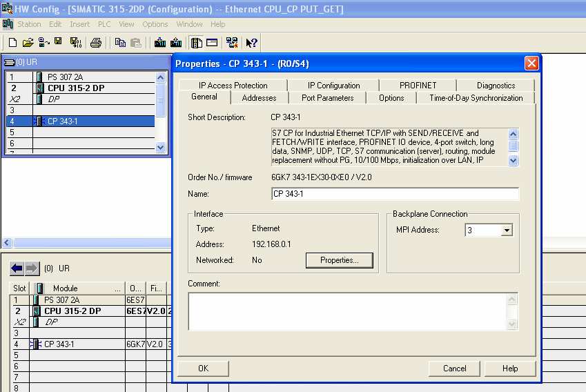Switch to IP Access Protection tab
Viewport: 586px width, 392px height.
[x=233, y=85]
